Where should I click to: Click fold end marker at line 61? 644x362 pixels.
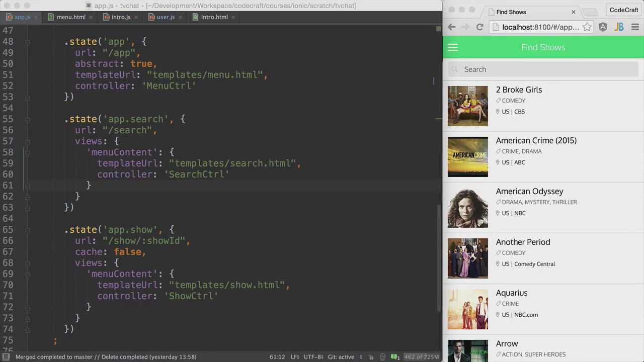point(28,186)
